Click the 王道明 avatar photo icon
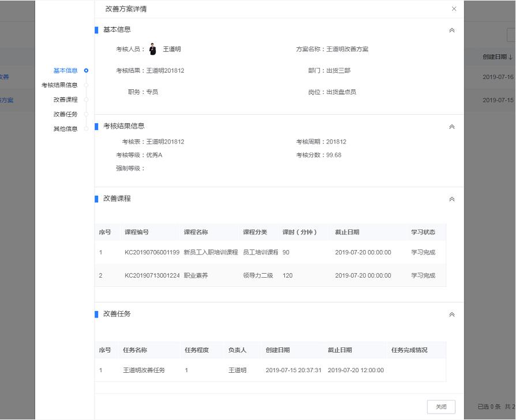The height and width of the screenshot is (420, 516). [152, 48]
